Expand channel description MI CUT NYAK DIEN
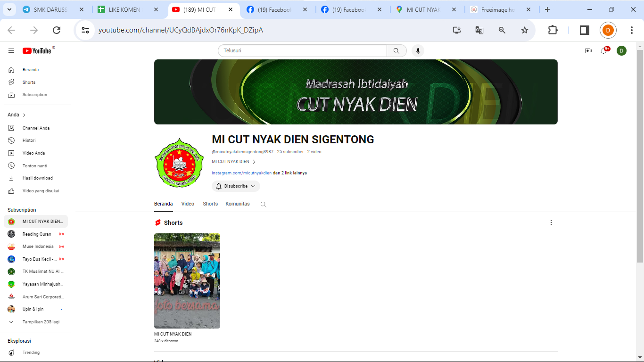The width and height of the screenshot is (644, 362). point(234,162)
